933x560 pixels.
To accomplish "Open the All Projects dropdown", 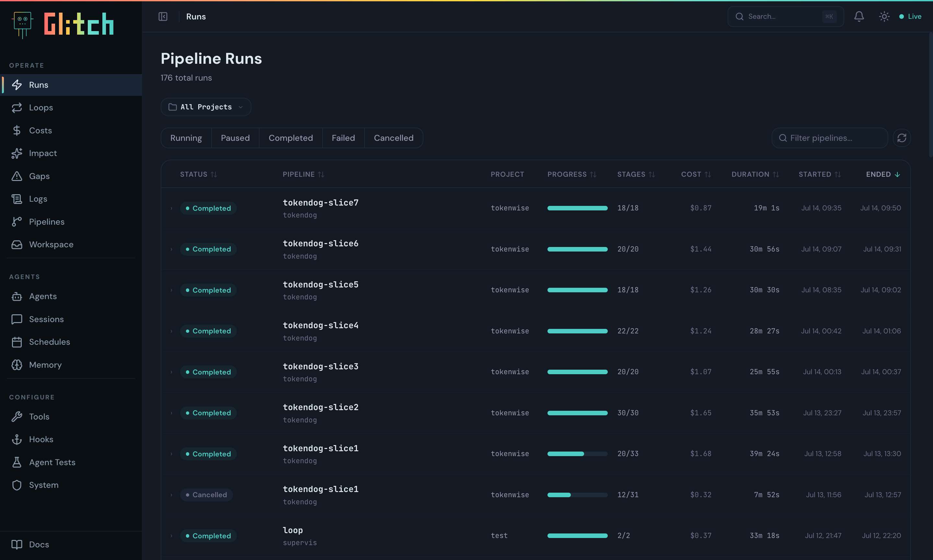I will [206, 107].
